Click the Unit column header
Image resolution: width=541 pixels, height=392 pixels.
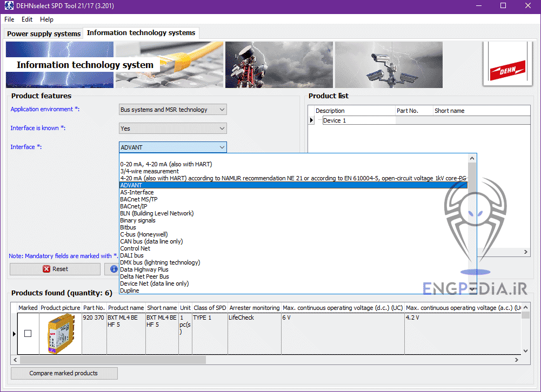pyautogui.click(x=185, y=308)
